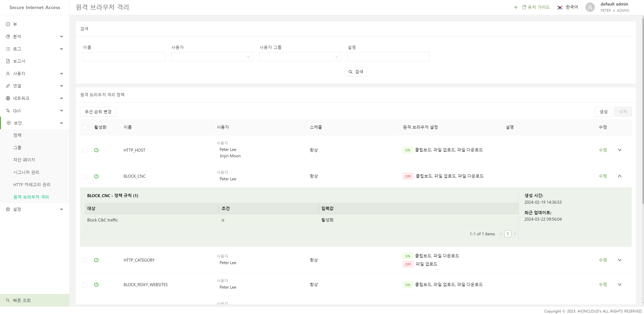Click 'Jinjin Moon' user in HTTP_HOST row
The width and height of the screenshot is (644, 314).
(230, 156)
